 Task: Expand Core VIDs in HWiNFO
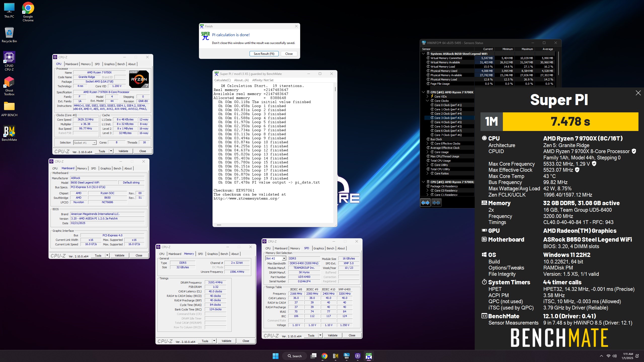(427, 97)
